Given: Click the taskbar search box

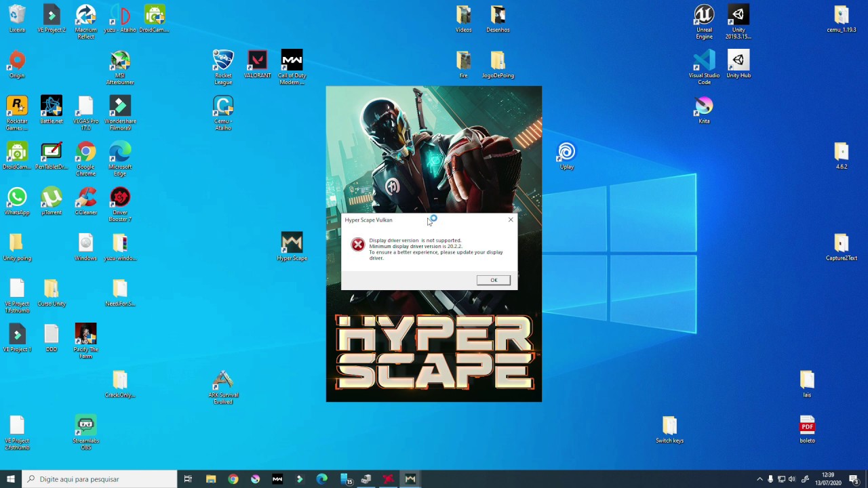Looking at the screenshot, I should tap(99, 479).
